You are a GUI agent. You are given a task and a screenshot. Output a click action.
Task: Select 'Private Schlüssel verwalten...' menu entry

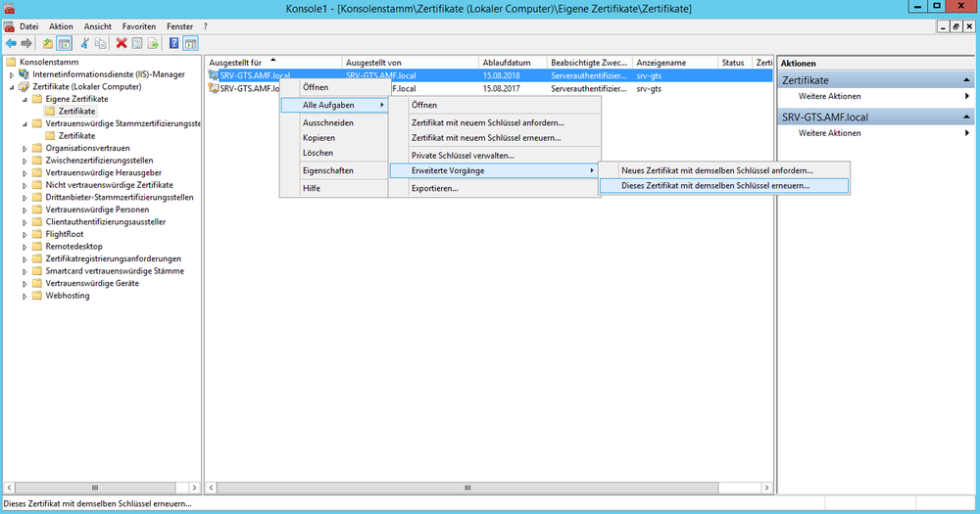coord(463,155)
